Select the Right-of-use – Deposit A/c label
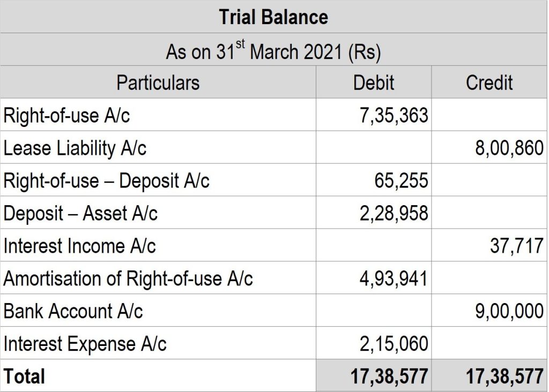Image resolution: width=549 pixels, height=392 pixels. (x=106, y=181)
